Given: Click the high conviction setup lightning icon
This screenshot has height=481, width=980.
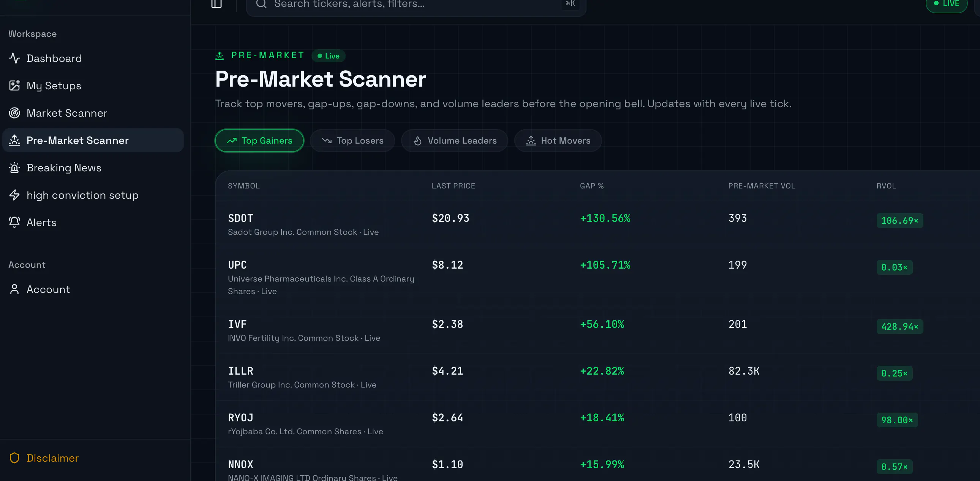Looking at the screenshot, I should [14, 195].
